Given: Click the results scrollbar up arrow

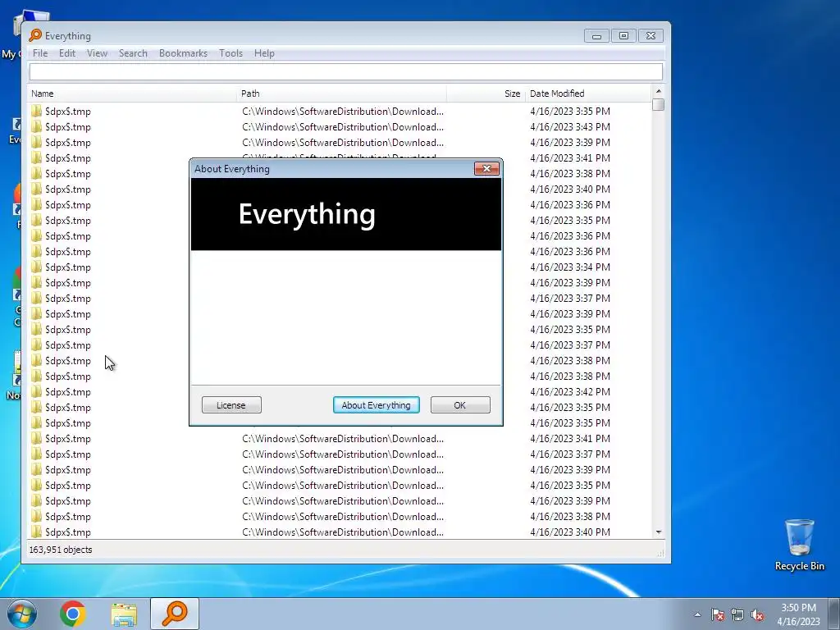Looking at the screenshot, I should tap(659, 91).
